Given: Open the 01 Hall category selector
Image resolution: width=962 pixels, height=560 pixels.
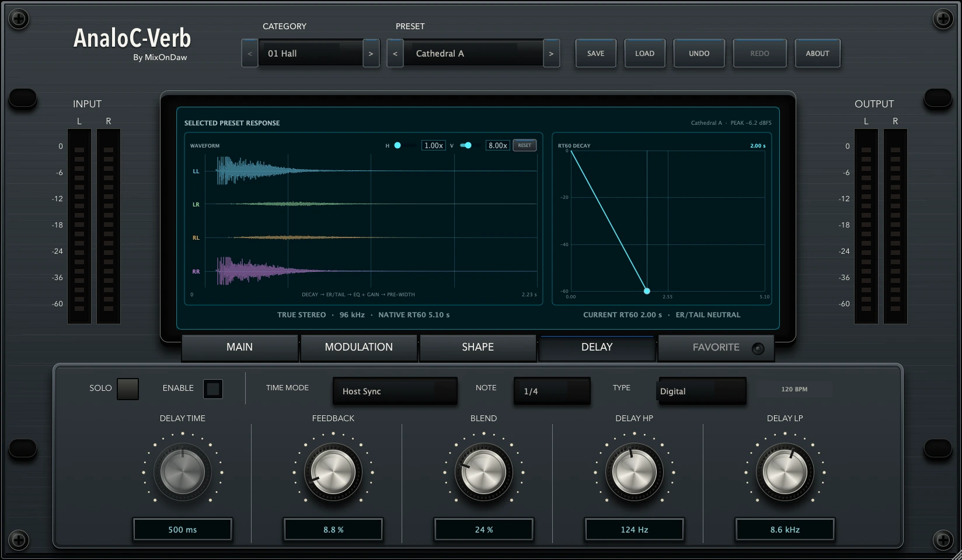Looking at the screenshot, I should [x=311, y=54].
